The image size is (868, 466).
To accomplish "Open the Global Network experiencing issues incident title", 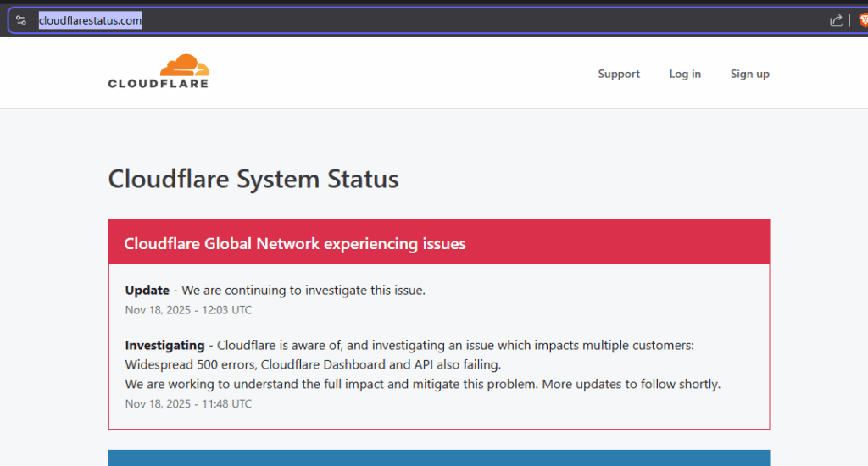I will click(x=295, y=243).
